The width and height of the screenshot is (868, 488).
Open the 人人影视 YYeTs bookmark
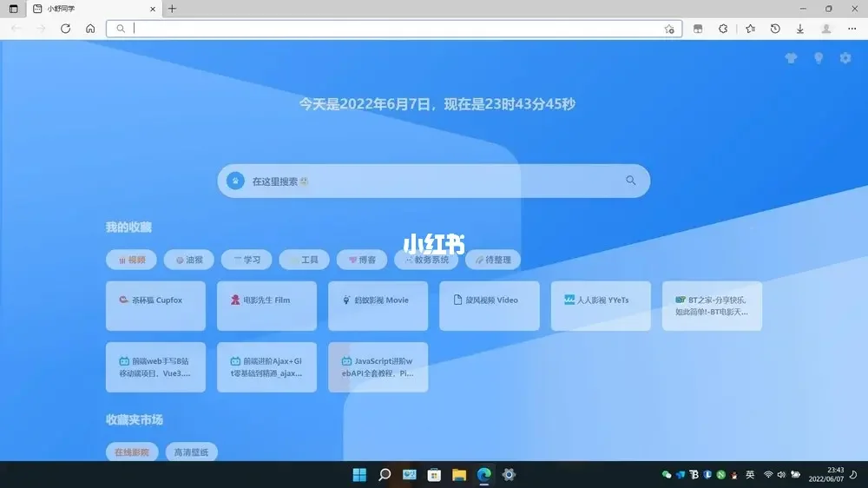(x=600, y=306)
